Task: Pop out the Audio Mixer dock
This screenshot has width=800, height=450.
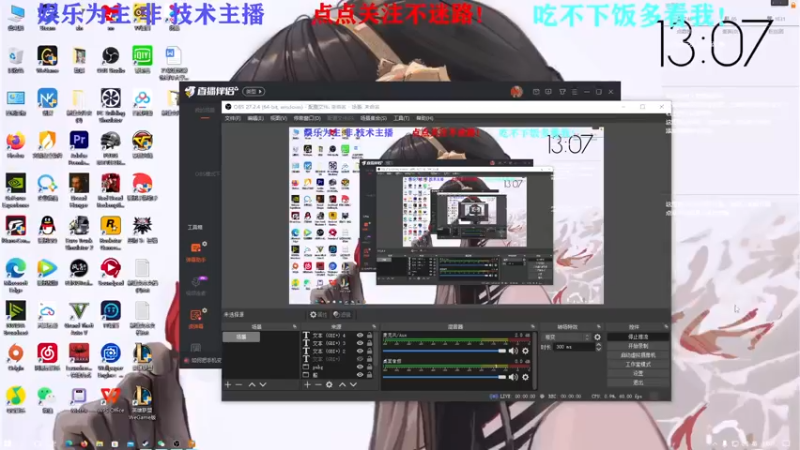Action: (x=533, y=327)
